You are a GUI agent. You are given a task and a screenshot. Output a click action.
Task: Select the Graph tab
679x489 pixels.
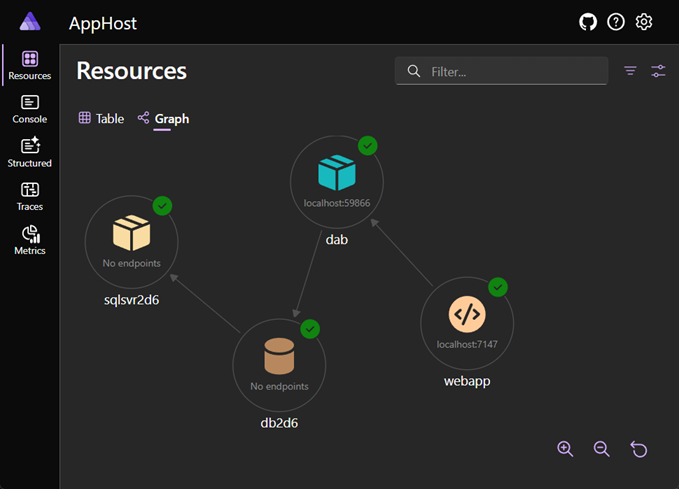pos(163,119)
